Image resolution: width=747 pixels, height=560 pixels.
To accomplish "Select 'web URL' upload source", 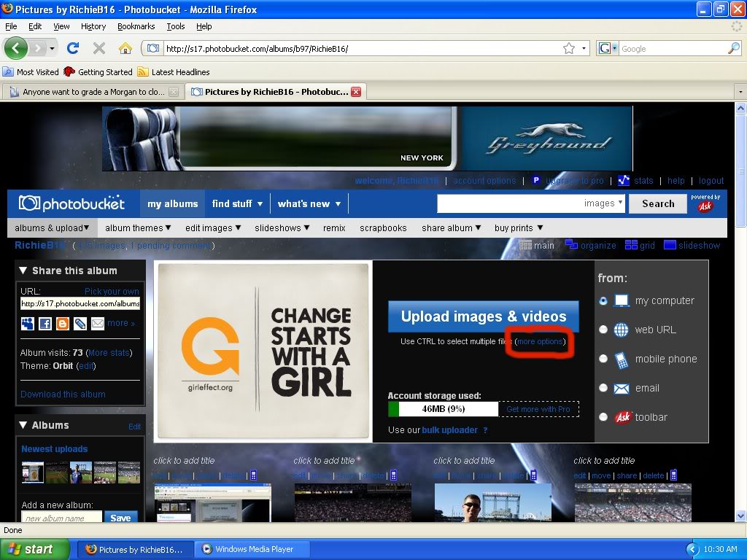I will [603, 330].
